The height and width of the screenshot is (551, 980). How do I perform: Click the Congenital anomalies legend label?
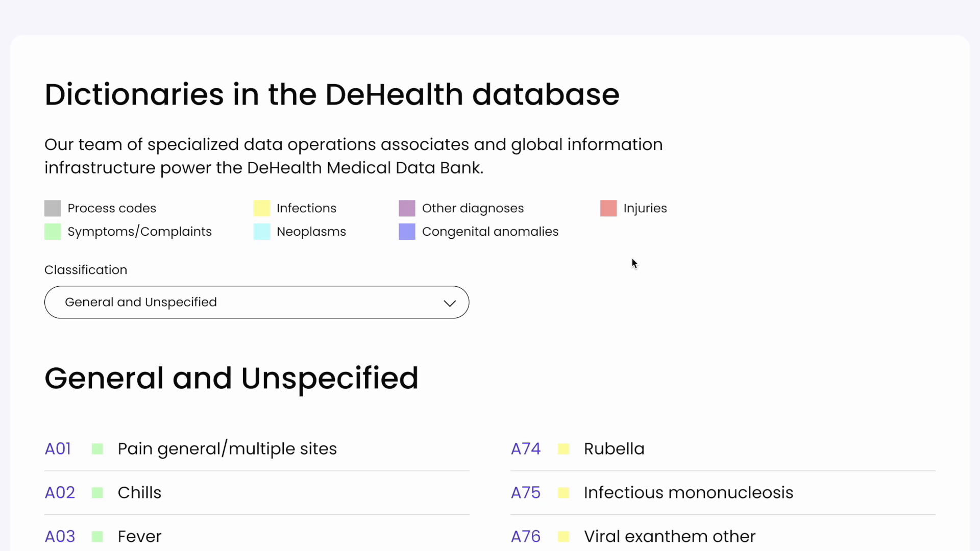[491, 232]
